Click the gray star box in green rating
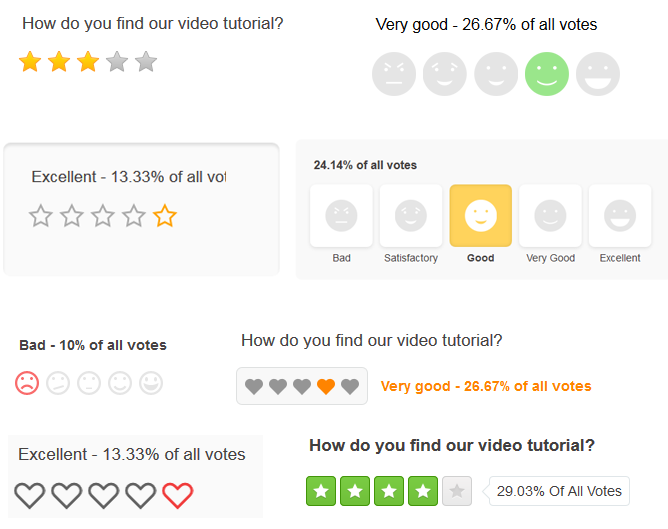 click(457, 491)
